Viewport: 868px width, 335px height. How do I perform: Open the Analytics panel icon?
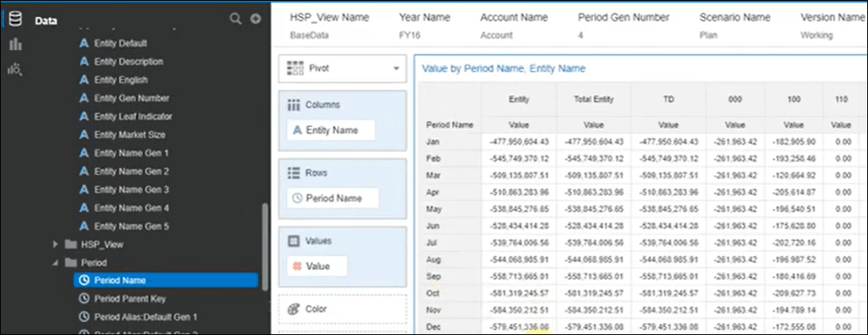[x=14, y=69]
